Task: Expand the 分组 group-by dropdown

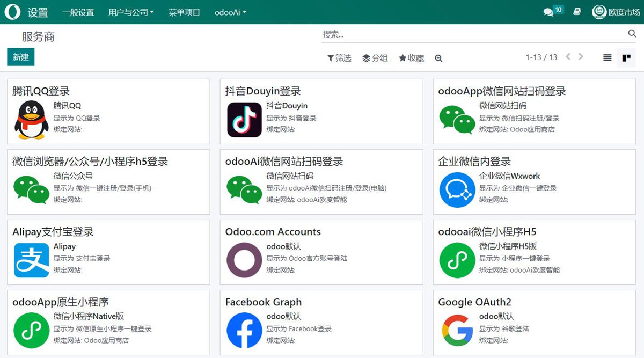Action: click(x=375, y=58)
